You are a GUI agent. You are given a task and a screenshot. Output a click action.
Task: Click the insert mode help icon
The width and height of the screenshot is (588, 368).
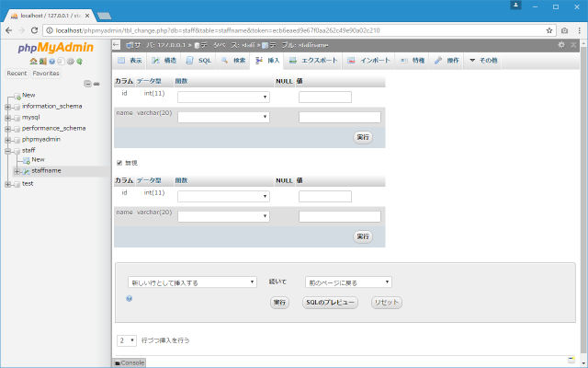tap(130, 298)
